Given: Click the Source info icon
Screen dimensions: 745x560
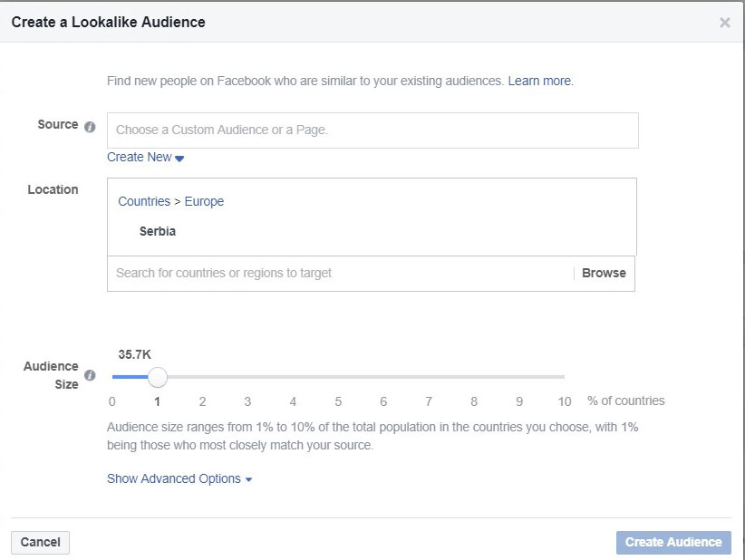Looking at the screenshot, I should [x=90, y=127].
